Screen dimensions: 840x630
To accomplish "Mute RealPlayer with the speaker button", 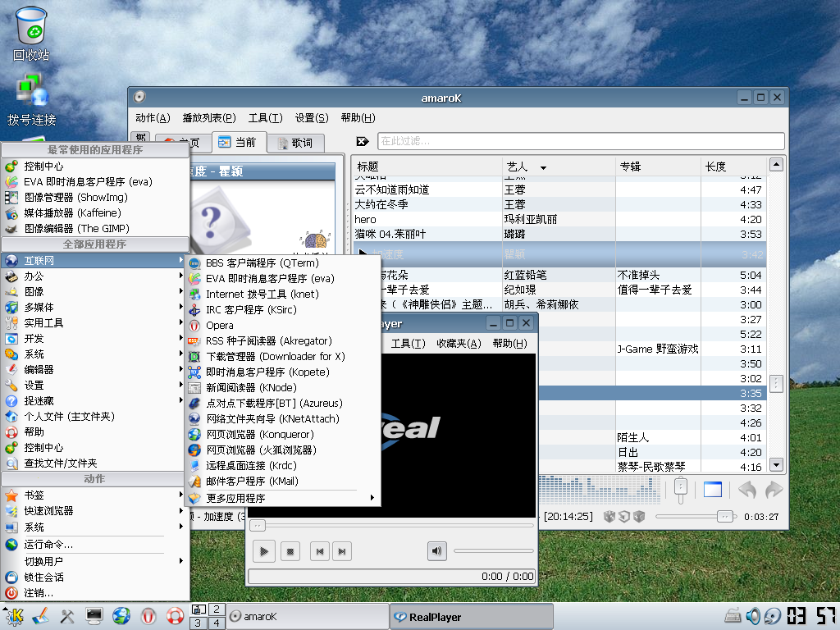I will click(x=437, y=550).
